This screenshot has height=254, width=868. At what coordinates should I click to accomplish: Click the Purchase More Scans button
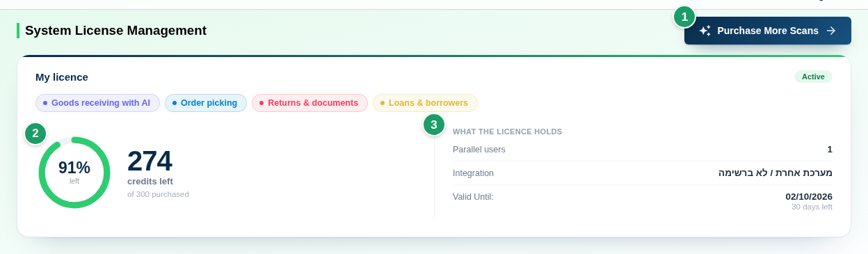(x=768, y=31)
